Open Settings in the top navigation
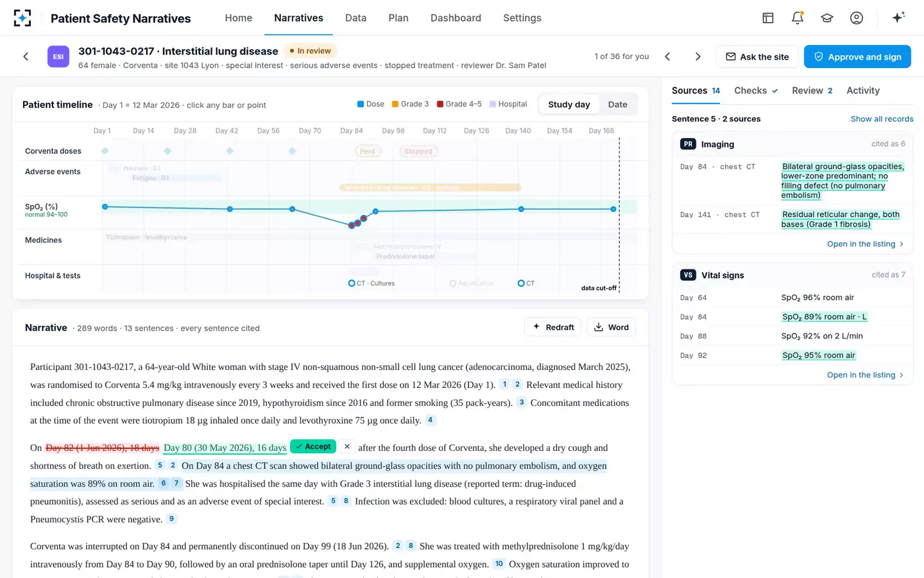Screen dimensions: 924x578 pyautogui.click(x=522, y=18)
